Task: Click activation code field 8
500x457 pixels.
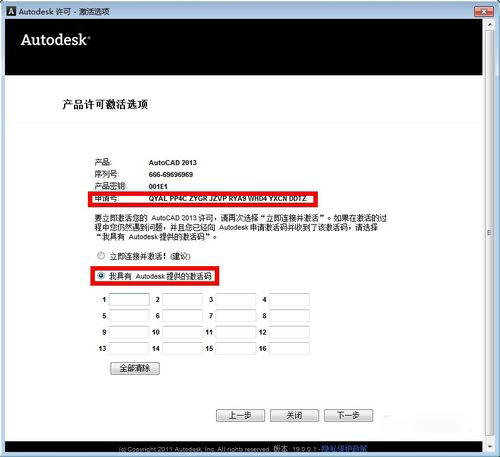Action: (289, 316)
